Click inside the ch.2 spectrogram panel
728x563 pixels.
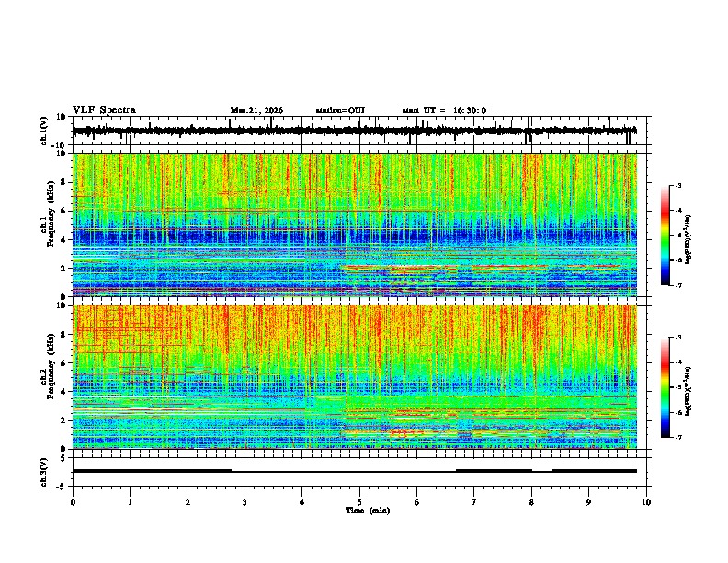355,377
